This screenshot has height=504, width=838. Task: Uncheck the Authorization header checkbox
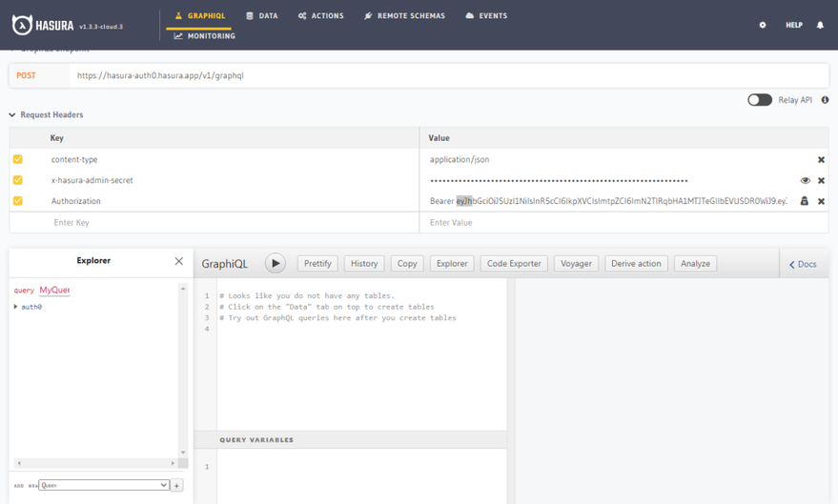pos(17,201)
